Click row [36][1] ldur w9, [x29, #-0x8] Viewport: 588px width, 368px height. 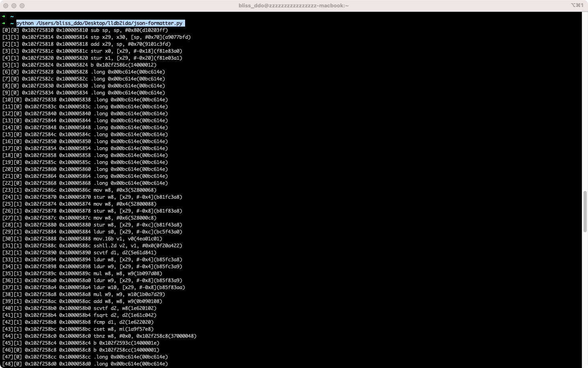(x=92, y=280)
